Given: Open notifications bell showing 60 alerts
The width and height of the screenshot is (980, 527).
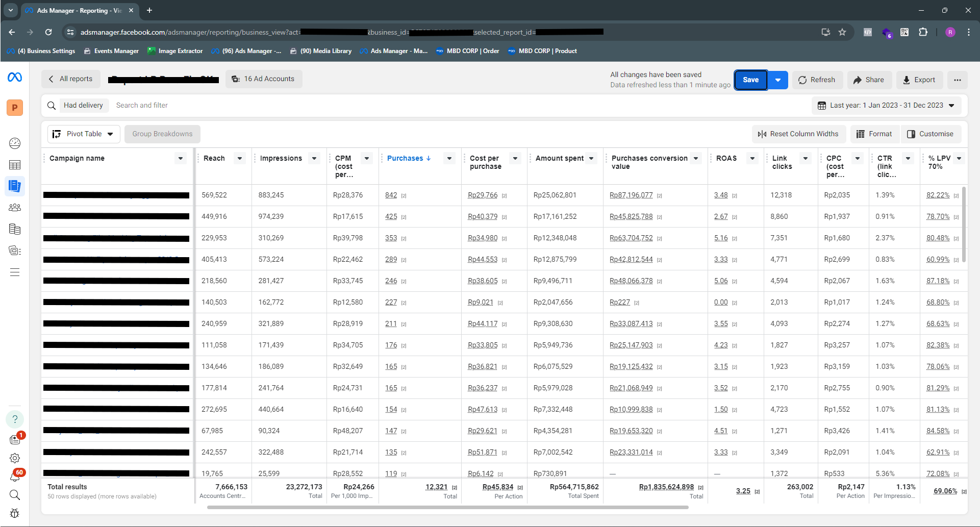Looking at the screenshot, I should point(15,475).
